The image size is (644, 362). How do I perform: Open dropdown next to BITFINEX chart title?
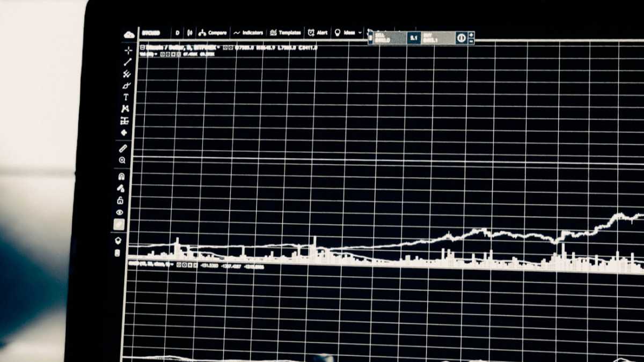(219, 48)
